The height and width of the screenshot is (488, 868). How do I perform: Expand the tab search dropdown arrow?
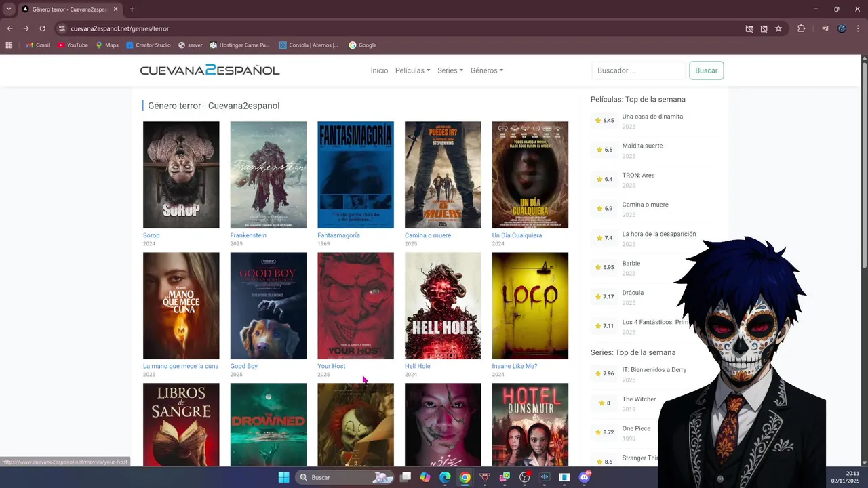[x=8, y=9]
